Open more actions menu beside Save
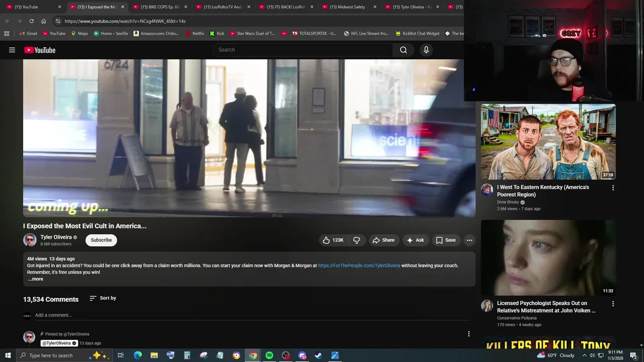 point(469,240)
